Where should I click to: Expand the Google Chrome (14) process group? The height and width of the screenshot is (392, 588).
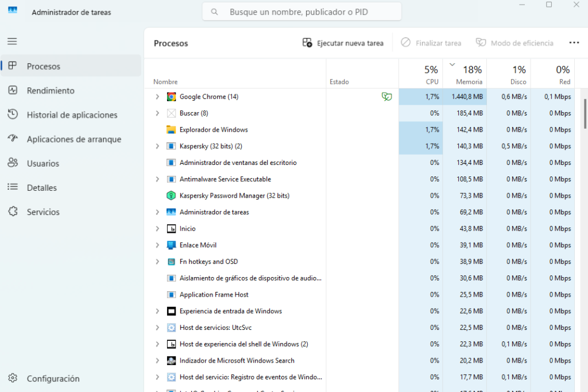click(x=157, y=97)
